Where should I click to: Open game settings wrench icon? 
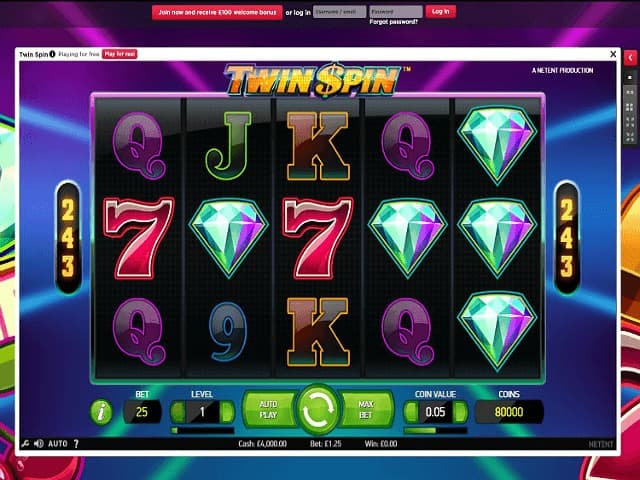tap(25, 444)
